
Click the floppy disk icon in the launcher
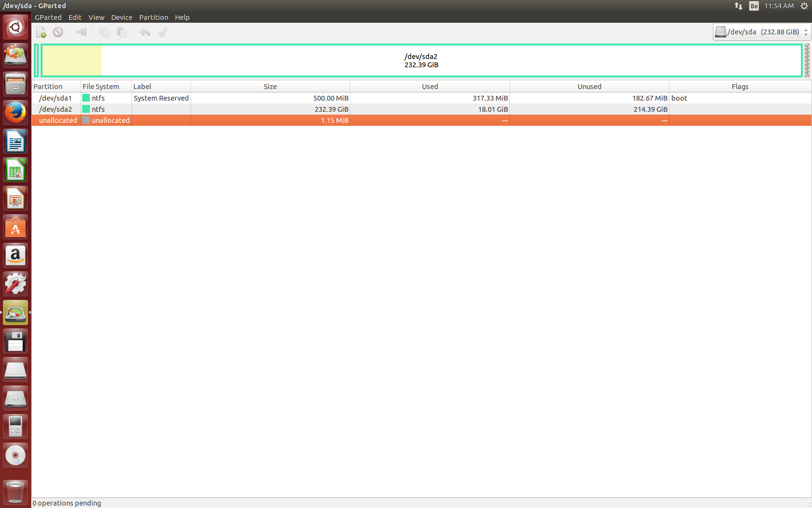click(x=15, y=341)
